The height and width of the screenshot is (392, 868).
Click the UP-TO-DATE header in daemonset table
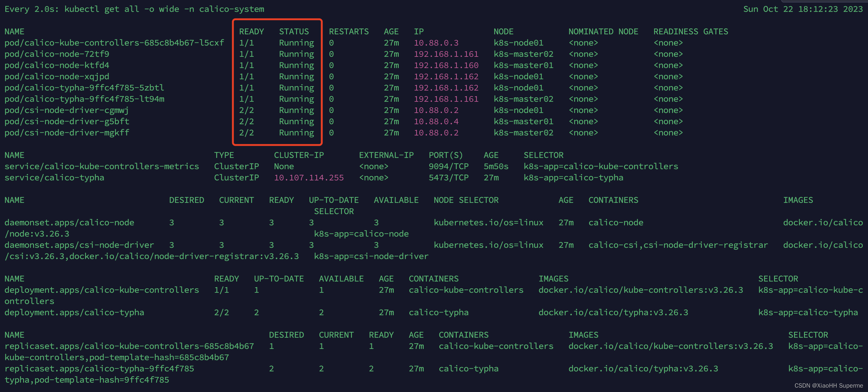point(334,200)
